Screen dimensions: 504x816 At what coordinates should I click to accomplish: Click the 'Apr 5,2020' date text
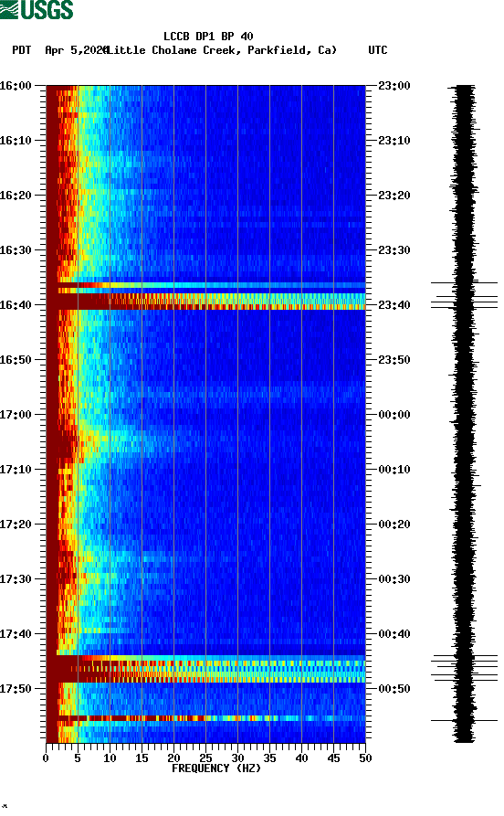coord(76,50)
